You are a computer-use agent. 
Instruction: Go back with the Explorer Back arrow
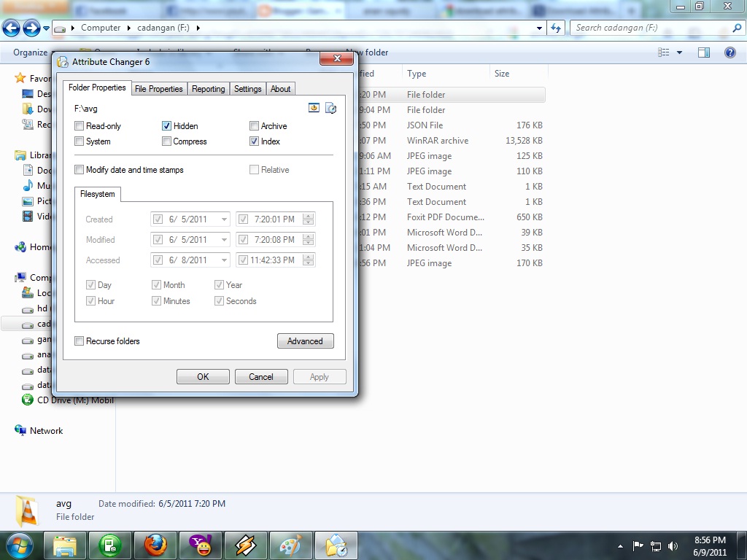[x=11, y=28]
